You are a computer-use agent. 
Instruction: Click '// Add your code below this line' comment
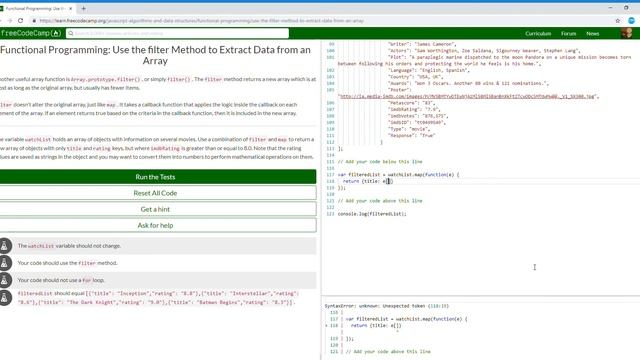click(x=380, y=162)
